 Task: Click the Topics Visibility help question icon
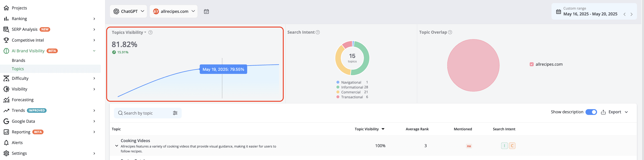click(x=150, y=32)
